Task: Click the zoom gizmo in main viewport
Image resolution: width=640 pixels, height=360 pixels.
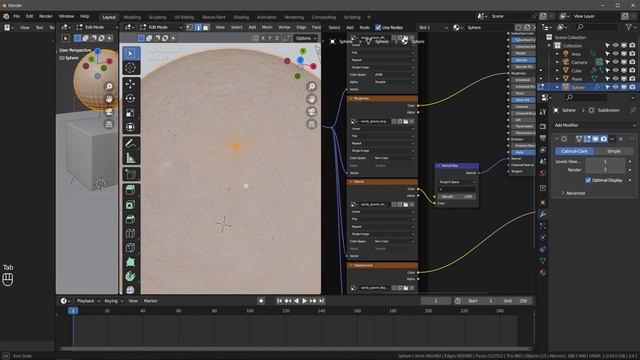Action: click(311, 87)
